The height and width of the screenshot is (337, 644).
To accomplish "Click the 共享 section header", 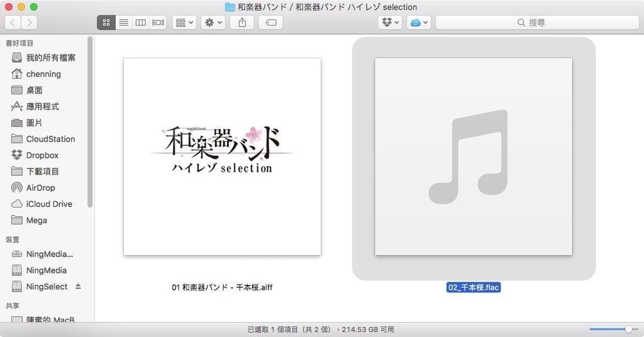I will click(x=13, y=306).
